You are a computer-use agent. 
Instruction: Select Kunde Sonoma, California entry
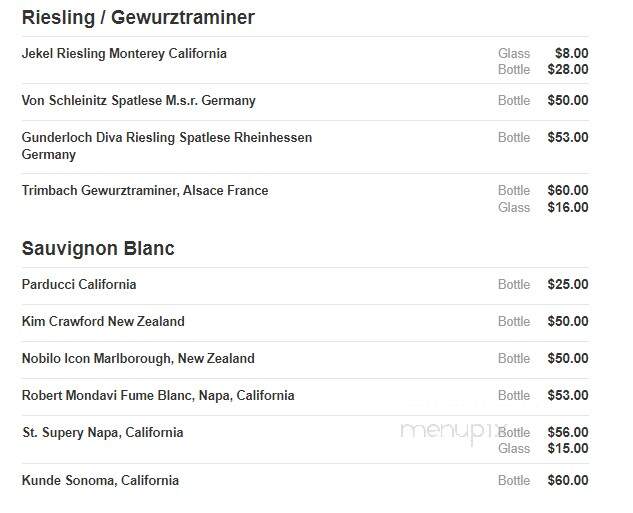click(x=100, y=480)
